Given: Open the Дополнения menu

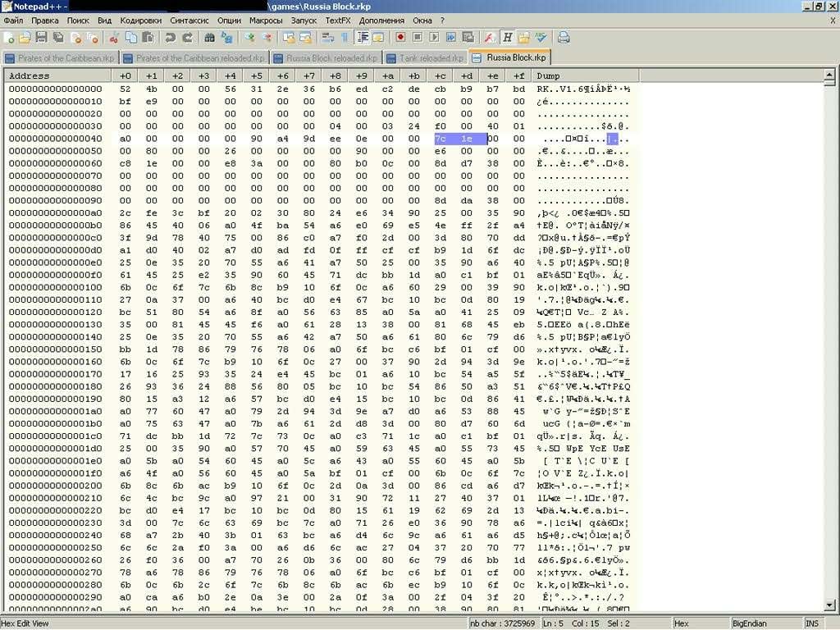Looking at the screenshot, I should pyautogui.click(x=382, y=21).
